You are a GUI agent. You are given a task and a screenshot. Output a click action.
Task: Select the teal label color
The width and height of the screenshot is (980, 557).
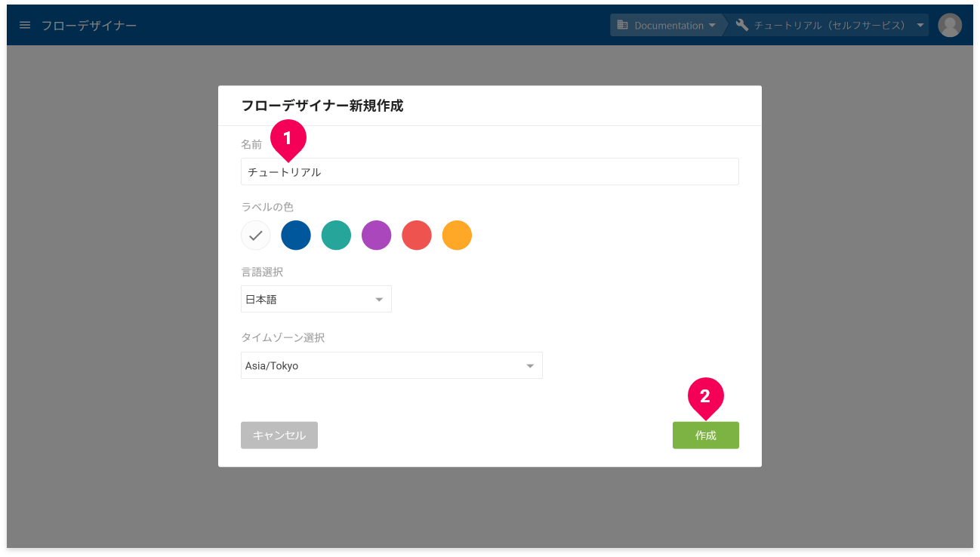[336, 235]
